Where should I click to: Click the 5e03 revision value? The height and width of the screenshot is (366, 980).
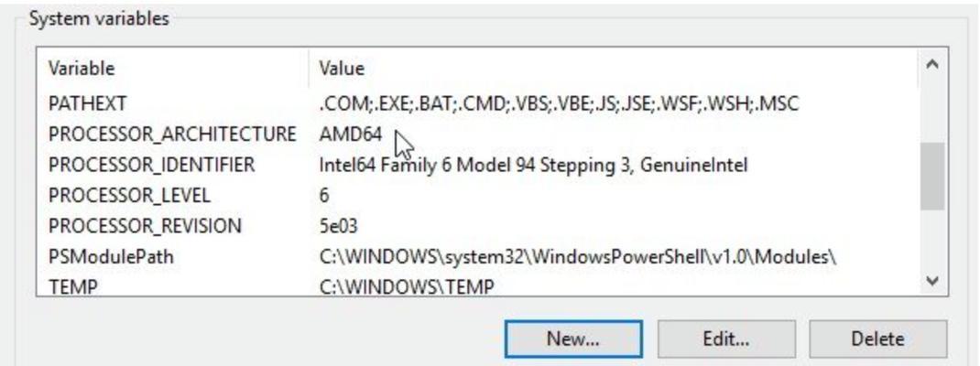[x=338, y=226]
